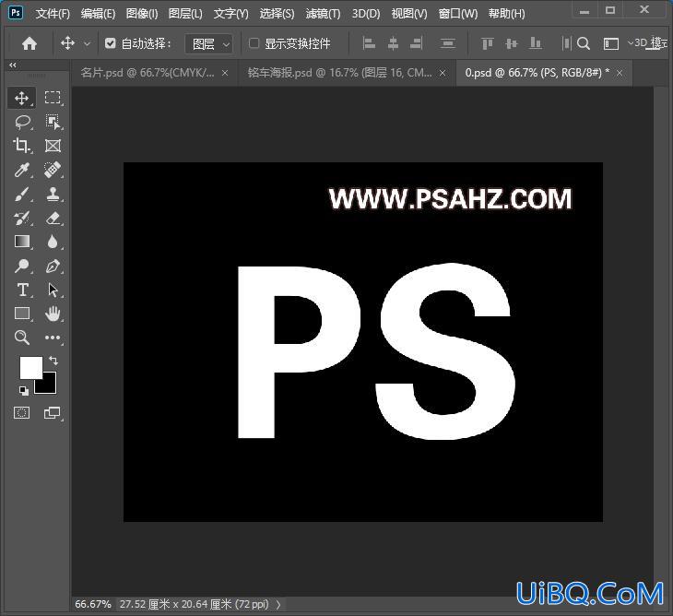Align horizontal centers
The height and width of the screenshot is (616, 673).
(x=393, y=43)
